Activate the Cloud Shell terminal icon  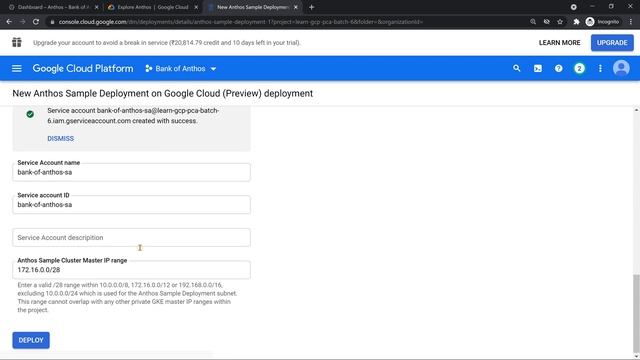point(538,69)
